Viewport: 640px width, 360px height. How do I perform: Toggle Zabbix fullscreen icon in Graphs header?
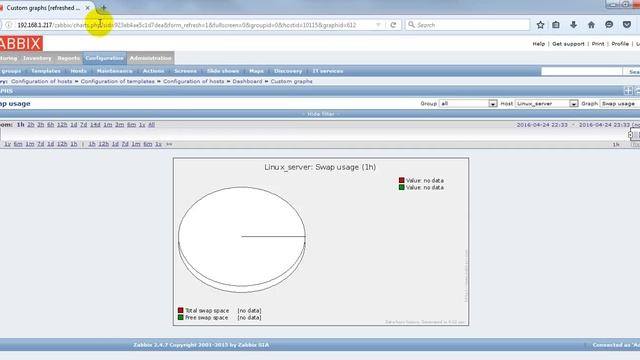pos(628,91)
